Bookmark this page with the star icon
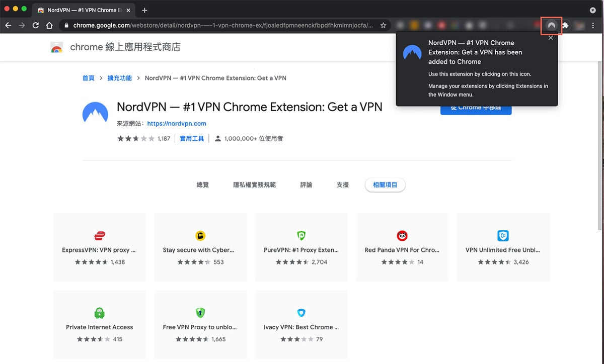Viewport: 604px width, 364px height. [383, 25]
